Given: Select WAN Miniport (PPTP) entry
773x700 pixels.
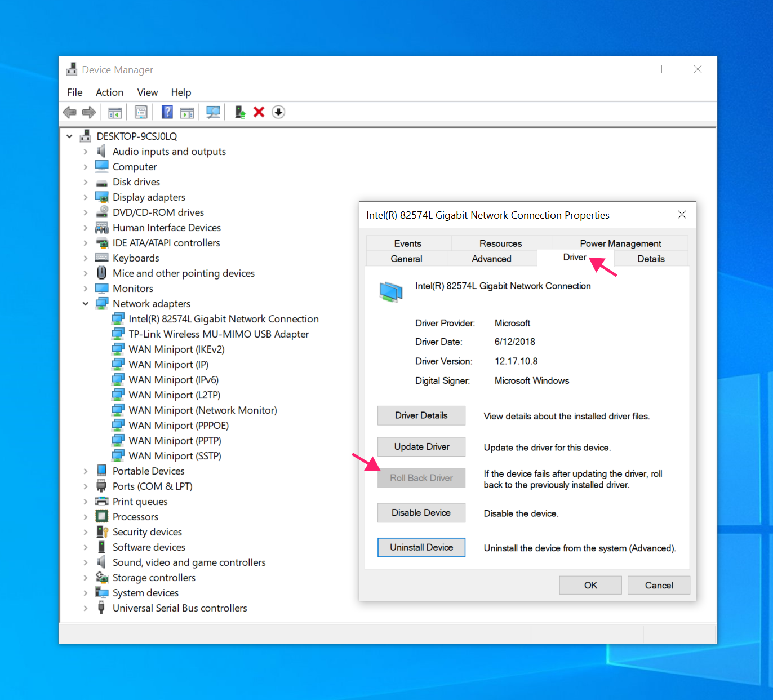Looking at the screenshot, I should tap(175, 441).
